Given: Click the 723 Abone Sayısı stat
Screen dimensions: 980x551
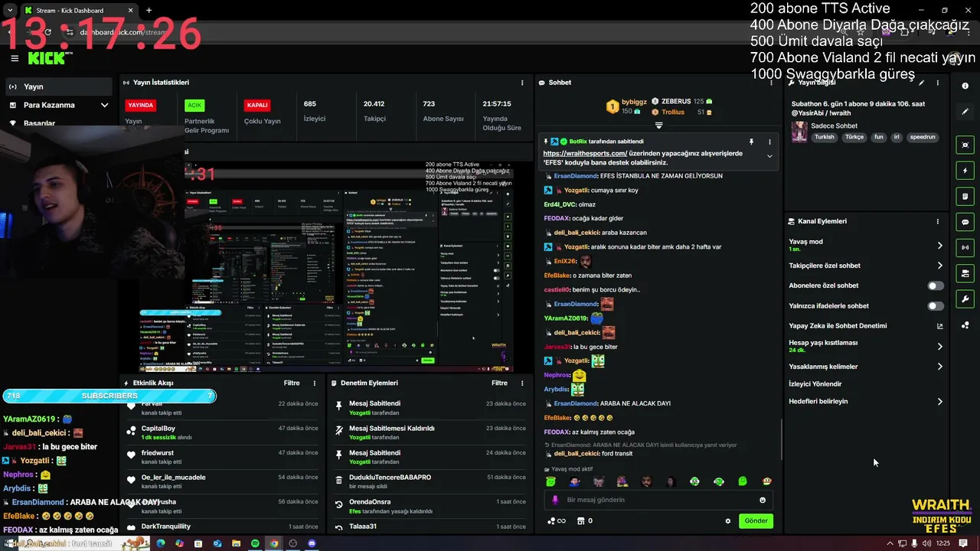Looking at the screenshot, I should click(443, 111).
